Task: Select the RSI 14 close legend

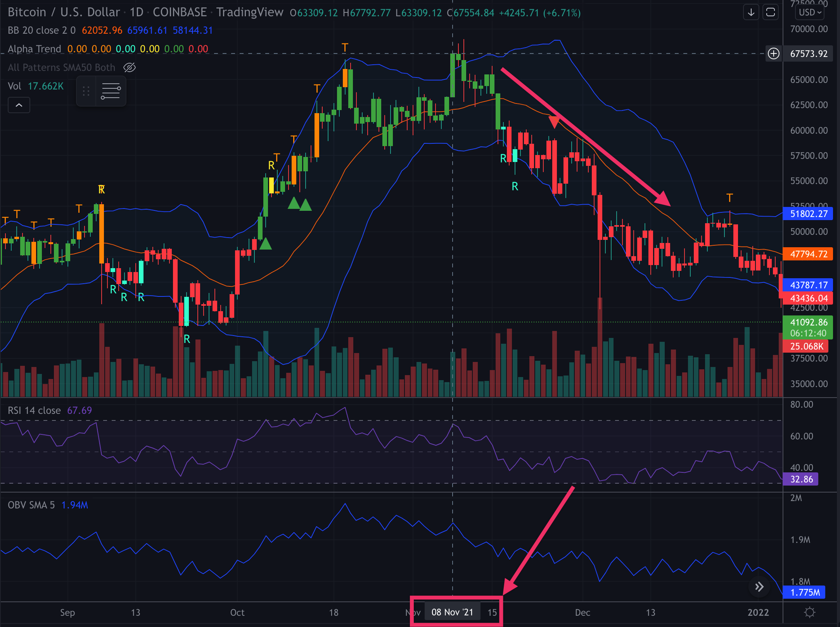Action: pyautogui.click(x=34, y=410)
